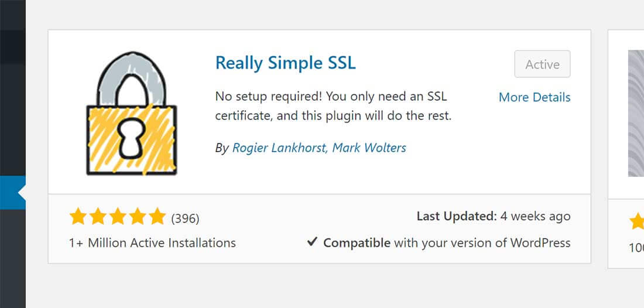The height and width of the screenshot is (308, 644).
Task: Click the partially visible star on next card
Action: tap(637, 221)
